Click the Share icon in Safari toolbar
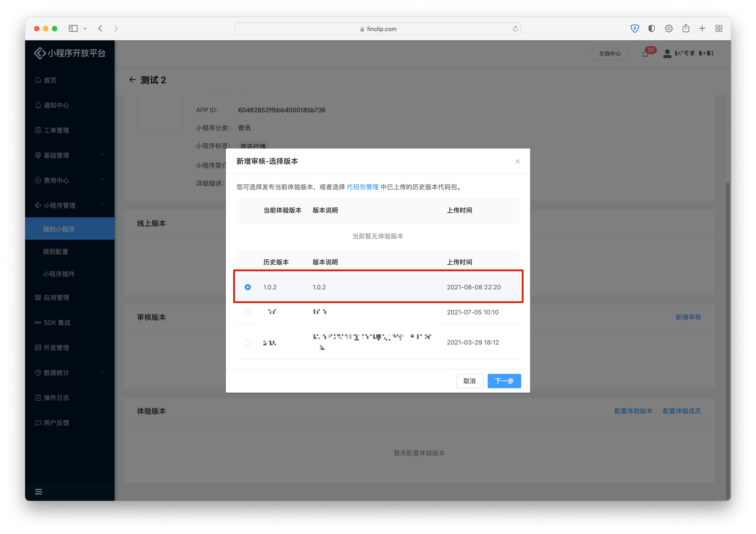 (x=686, y=28)
